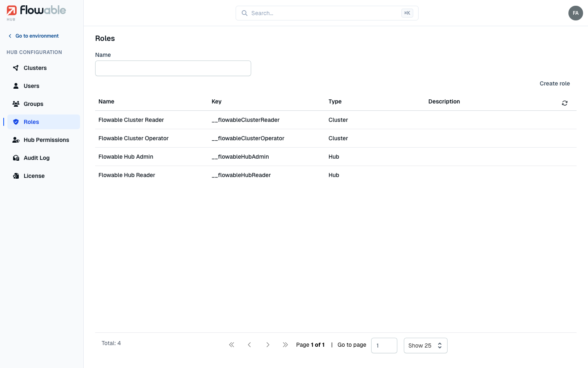Click the Groups people icon
This screenshot has height=368, width=588.
coord(16,104)
